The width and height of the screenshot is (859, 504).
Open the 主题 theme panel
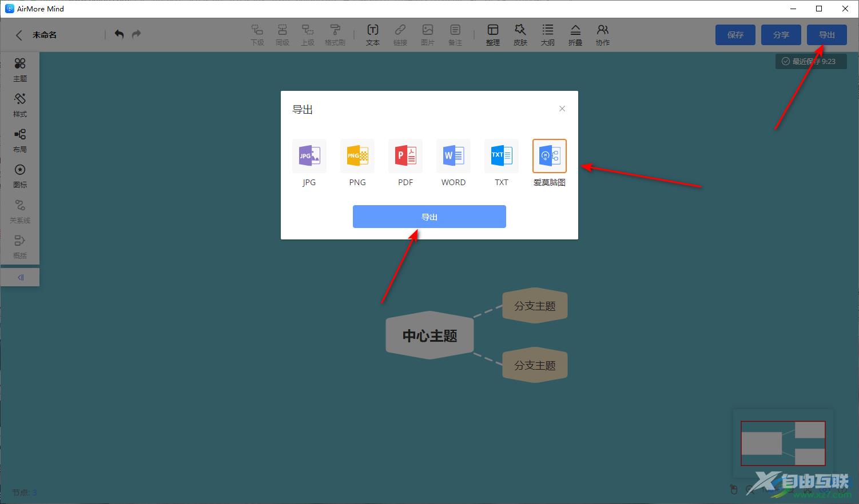tap(20, 70)
